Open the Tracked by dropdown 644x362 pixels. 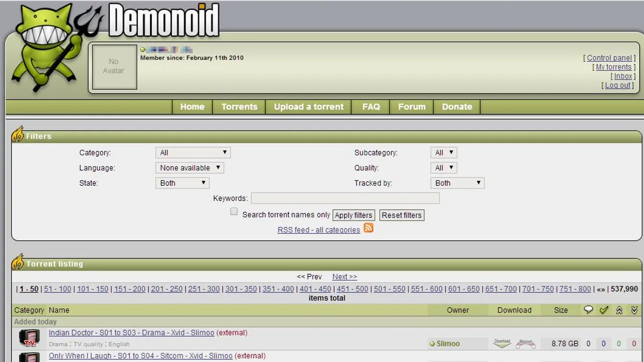click(x=458, y=183)
